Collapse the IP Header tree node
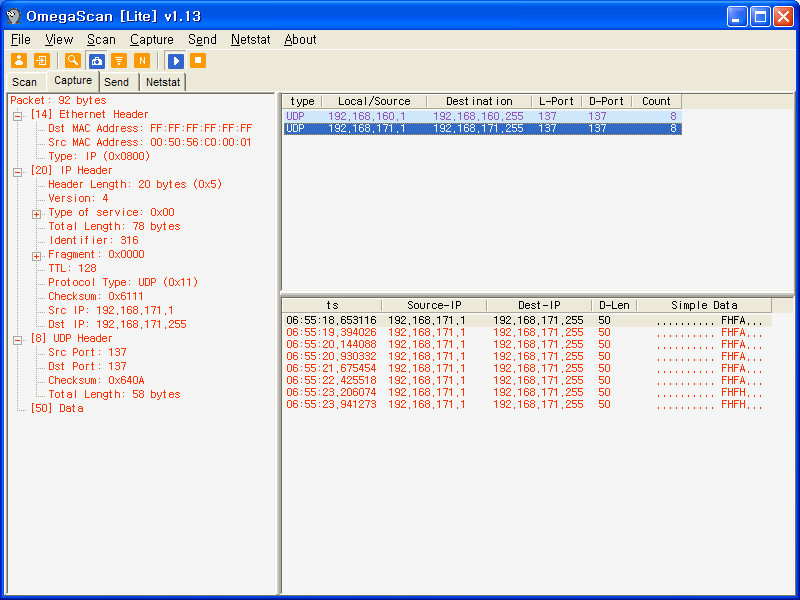800x600 pixels. 18,171
